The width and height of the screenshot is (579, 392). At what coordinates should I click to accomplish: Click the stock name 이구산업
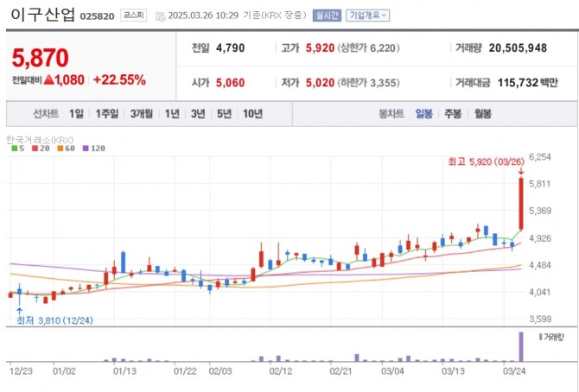click(43, 15)
